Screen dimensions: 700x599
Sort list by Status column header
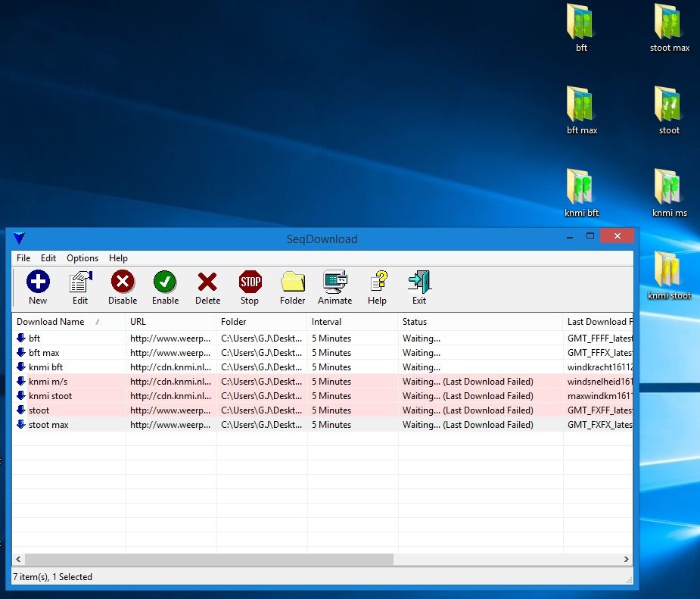point(415,322)
